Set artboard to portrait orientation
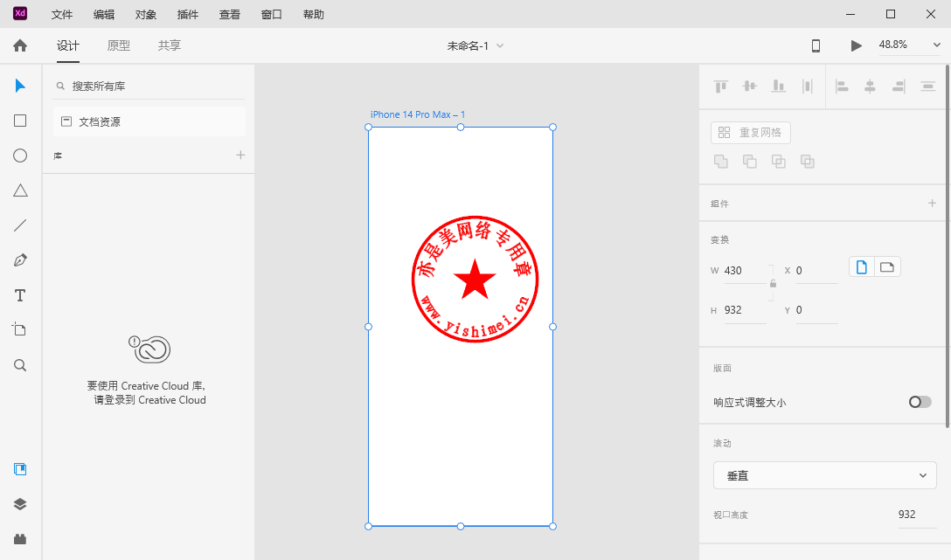The image size is (951, 560). pos(862,266)
